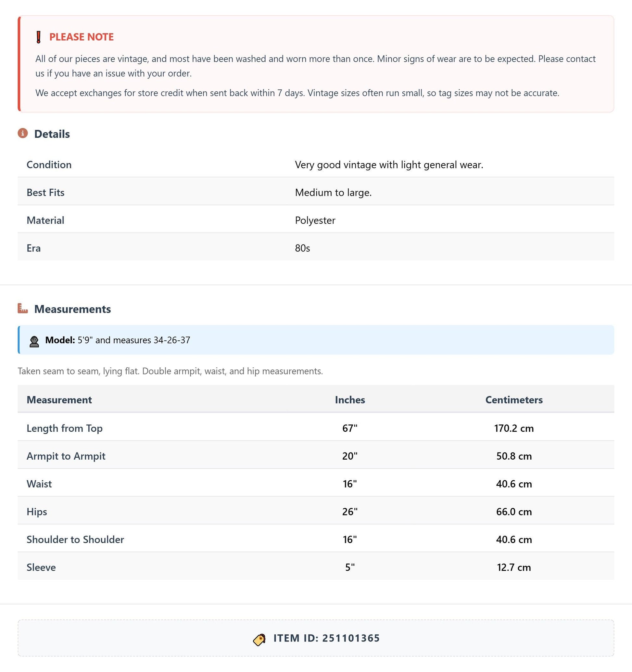Click the Polyester material value
The height and width of the screenshot is (672, 632).
[x=315, y=221]
